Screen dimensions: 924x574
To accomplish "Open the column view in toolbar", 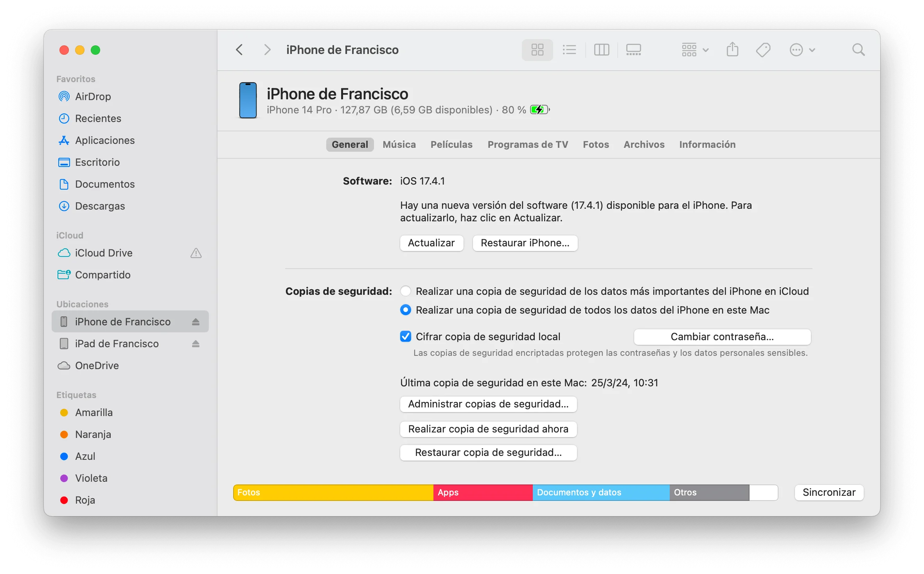I will pos(600,49).
